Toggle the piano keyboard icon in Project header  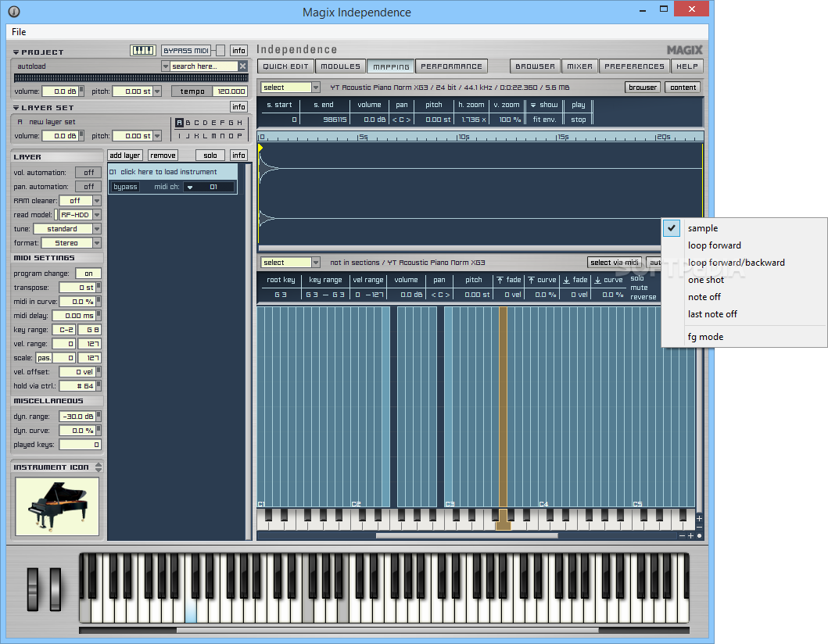click(x=142, y=51)
